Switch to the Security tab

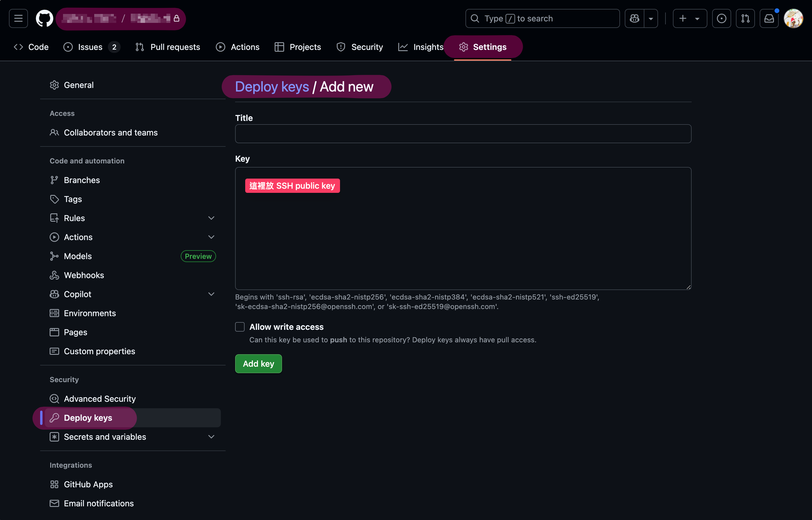tap(359, 47)
